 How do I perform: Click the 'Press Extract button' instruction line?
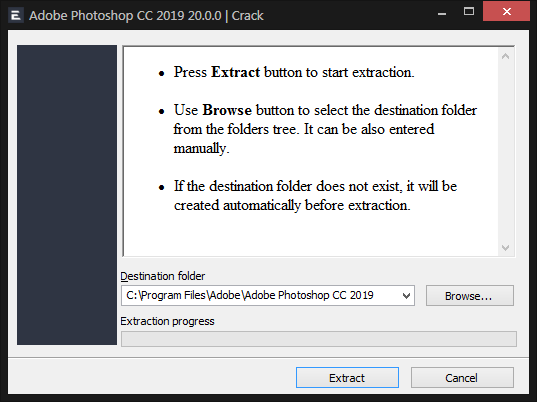point(294,72)
